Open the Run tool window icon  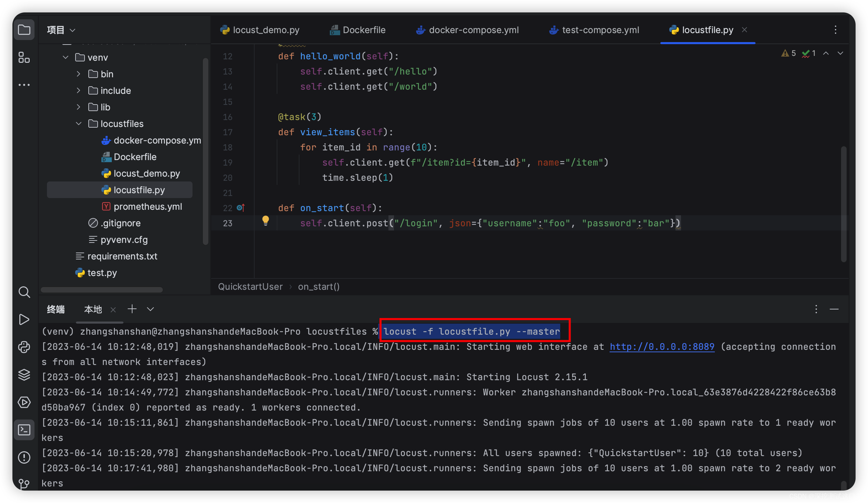(x=24, y=320)
